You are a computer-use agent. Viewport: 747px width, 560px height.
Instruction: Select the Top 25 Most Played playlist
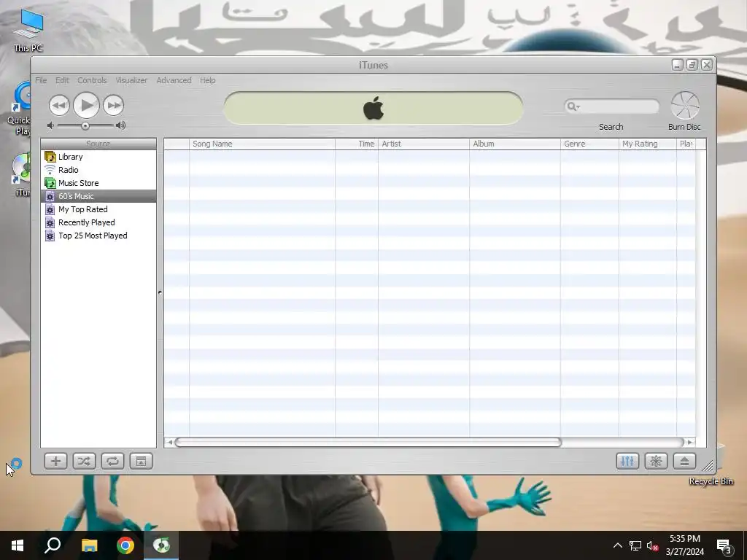pyautogui.click(x=98, y=236)
